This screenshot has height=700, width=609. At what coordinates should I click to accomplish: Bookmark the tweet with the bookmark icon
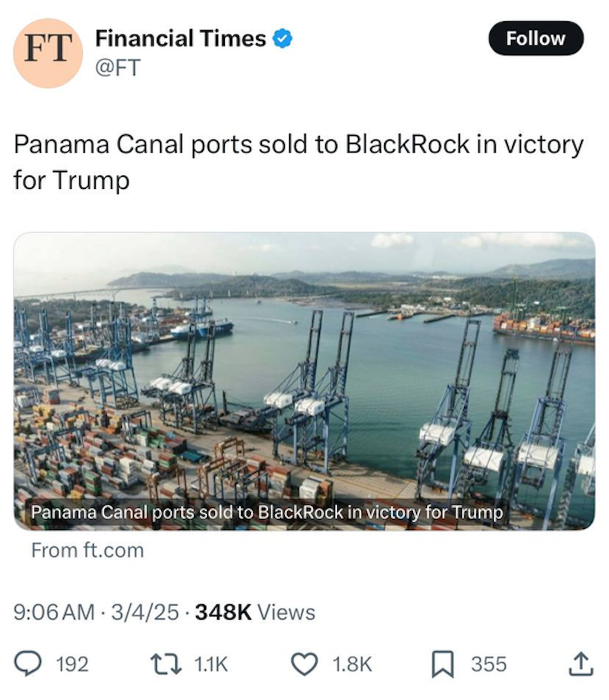click(442, 663)
